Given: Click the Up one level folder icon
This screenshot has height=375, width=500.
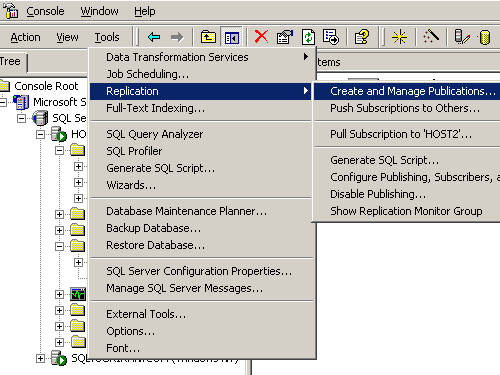Looking at the screenshot, I should point(208,37).
